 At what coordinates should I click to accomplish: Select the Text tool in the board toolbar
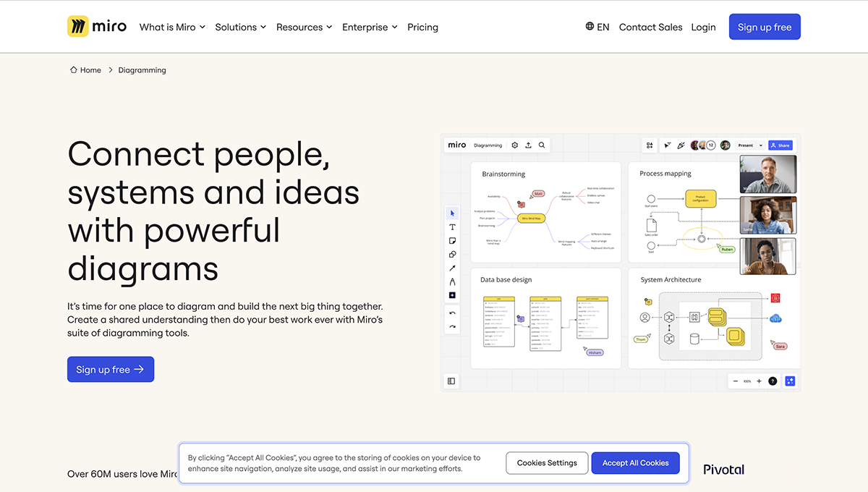[x=452, y=227]
